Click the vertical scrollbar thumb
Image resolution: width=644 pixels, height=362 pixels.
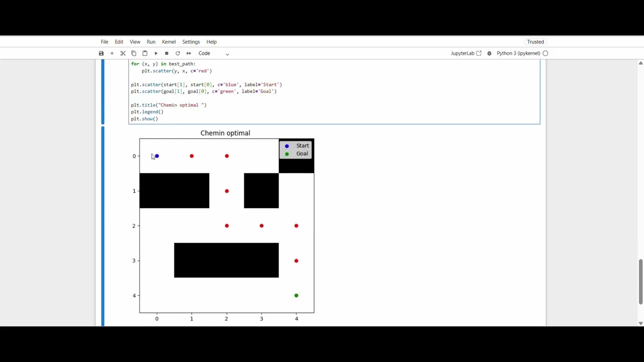click(640, 282)
